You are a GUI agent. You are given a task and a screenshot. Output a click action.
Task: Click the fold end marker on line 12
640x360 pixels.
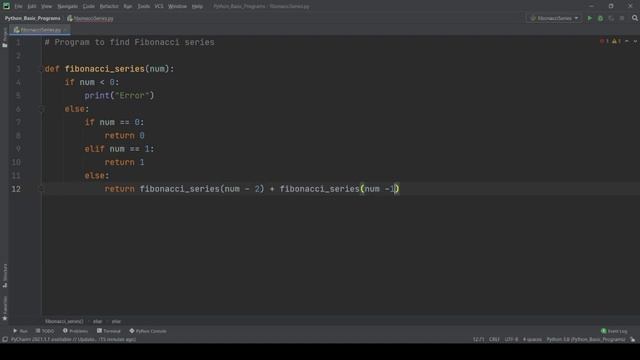point(41,189)
